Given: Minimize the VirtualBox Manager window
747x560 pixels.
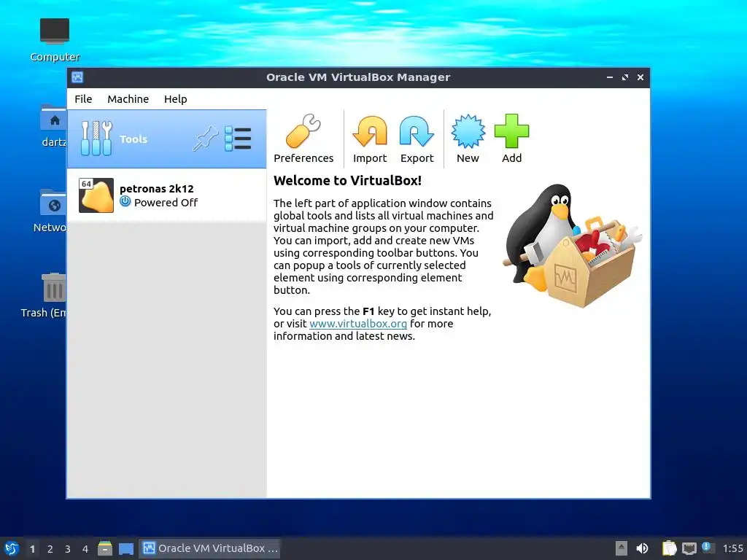Looking at the screenshot, I should click(609, 77).
